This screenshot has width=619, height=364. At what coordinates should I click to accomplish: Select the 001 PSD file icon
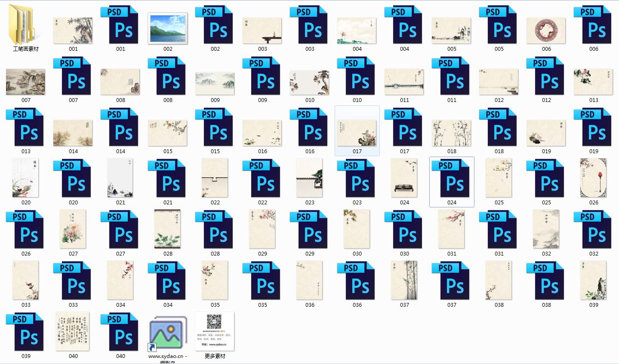120,25
